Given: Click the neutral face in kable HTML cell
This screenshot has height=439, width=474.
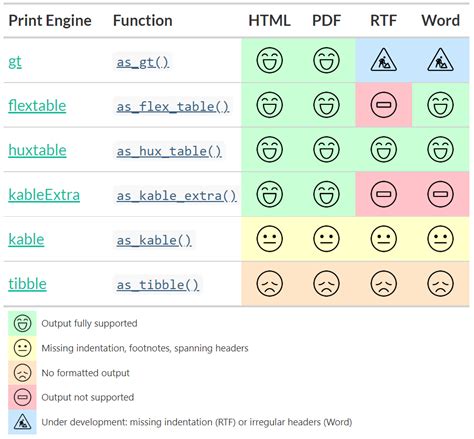Looking at the screenshot, I should [270, 239].
